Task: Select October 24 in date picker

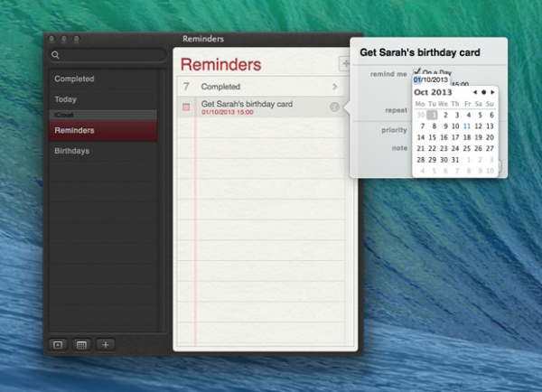Action: [x=455, y=148]
